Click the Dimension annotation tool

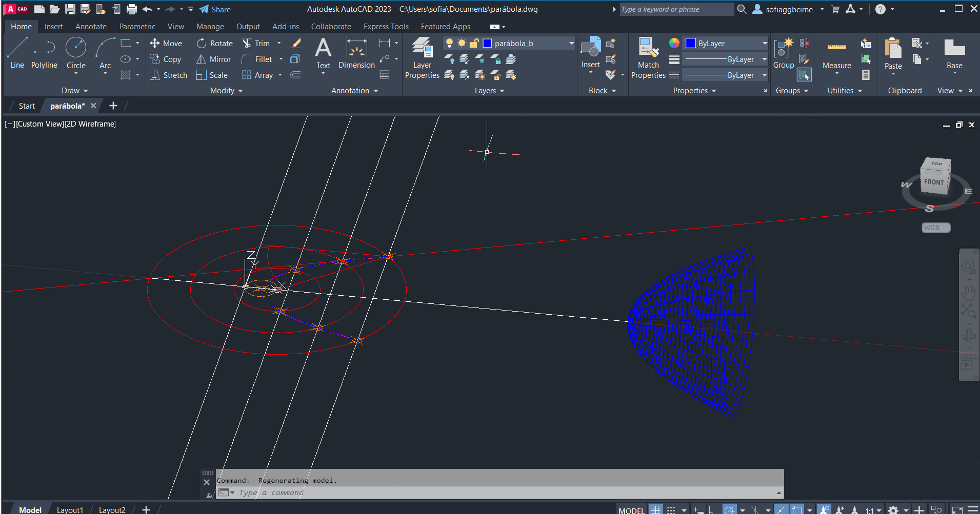click(356, 53)
